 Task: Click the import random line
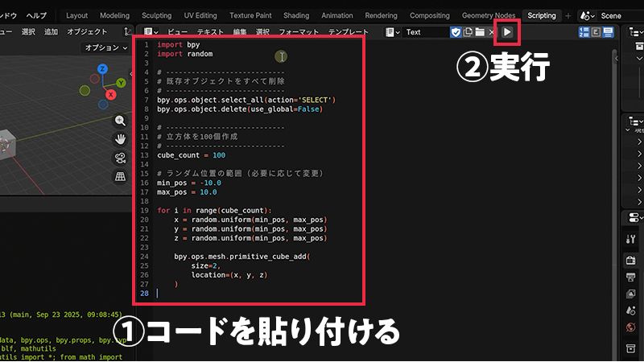(x=185, y=54)
